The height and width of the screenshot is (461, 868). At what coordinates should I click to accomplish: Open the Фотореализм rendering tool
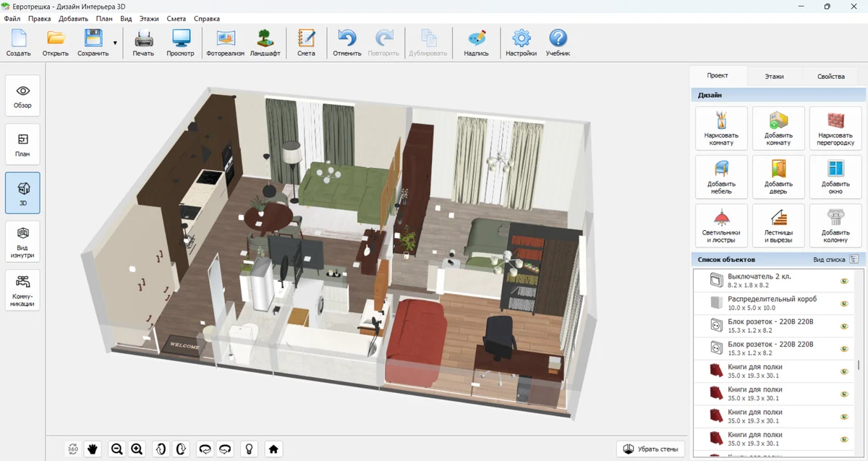(225, 43)
